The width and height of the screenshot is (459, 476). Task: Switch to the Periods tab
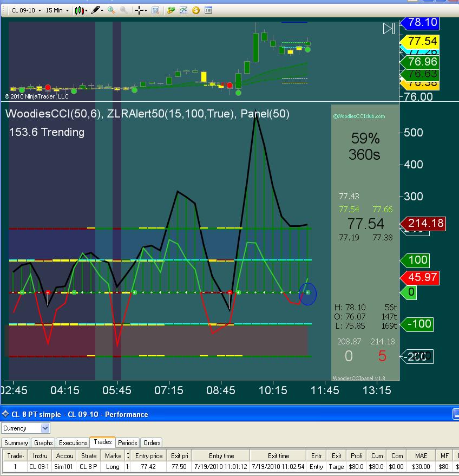(127, 443)
